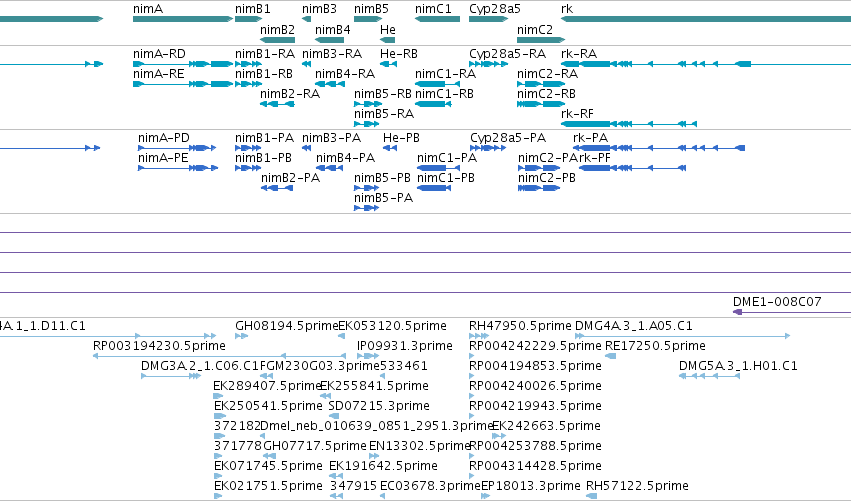Select the nimB1-RB transcript
This screenshot has width=851, height=501.
click(249, 84)
